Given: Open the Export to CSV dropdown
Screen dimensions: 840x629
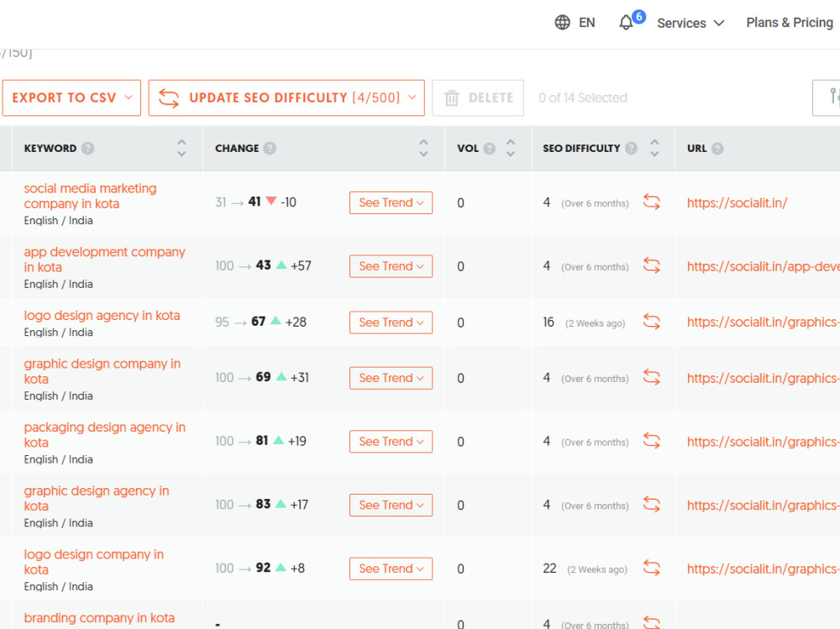Looking at the screenshot, I should click(x=71, y=98).
